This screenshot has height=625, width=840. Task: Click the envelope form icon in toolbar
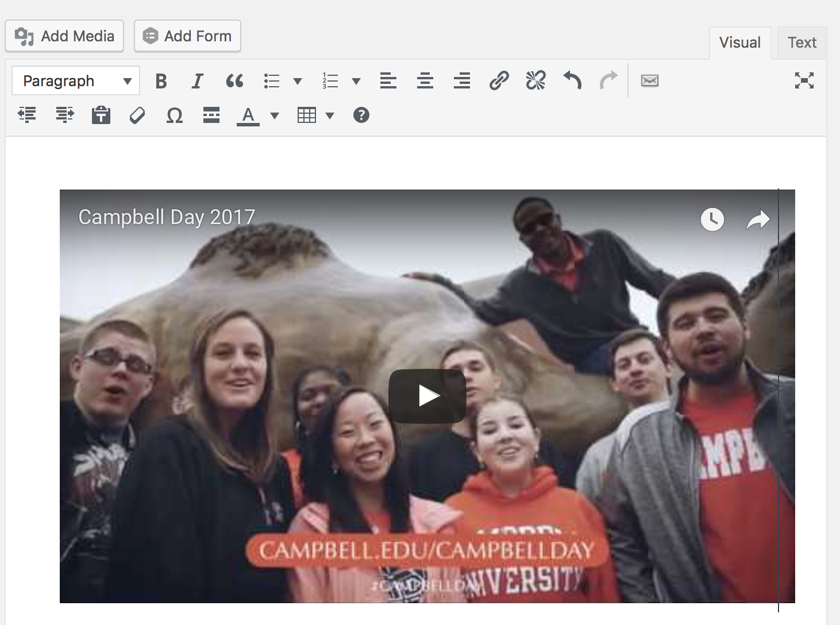coord(650,81)
